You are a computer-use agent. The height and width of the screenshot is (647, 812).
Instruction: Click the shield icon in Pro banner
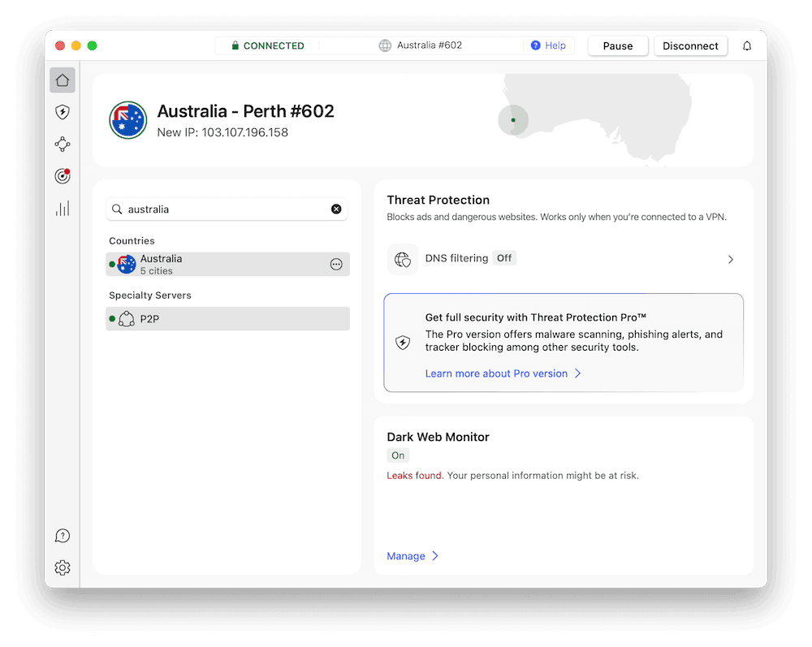pos(403,342)
